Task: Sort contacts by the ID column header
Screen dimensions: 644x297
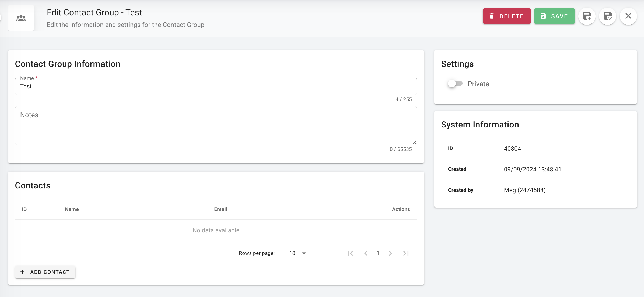Action: coord(24,209)
